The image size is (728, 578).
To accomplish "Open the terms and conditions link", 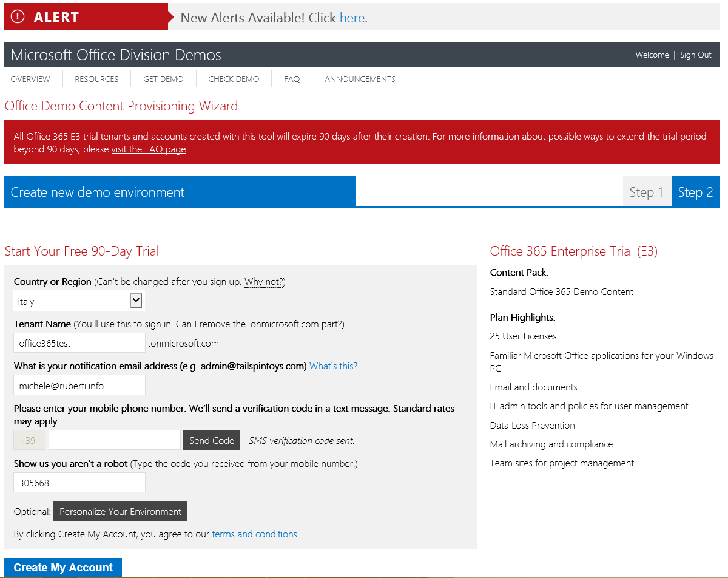I will (254, 534).
